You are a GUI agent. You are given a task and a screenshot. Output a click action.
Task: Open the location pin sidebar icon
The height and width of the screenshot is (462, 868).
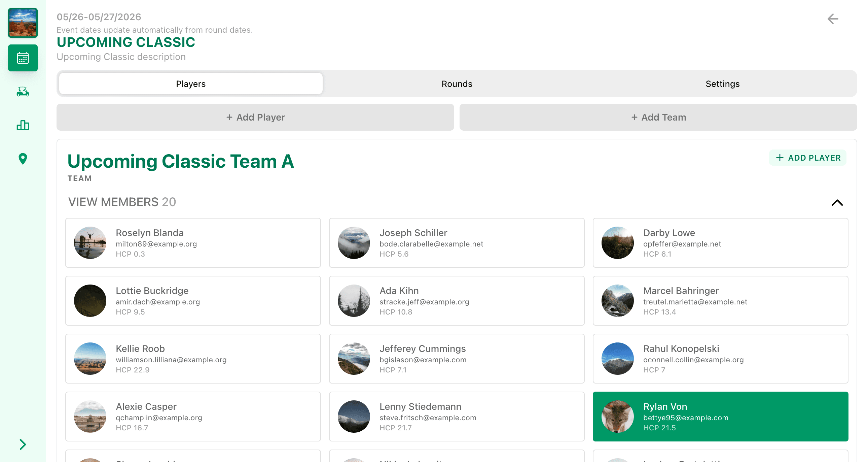(x=23, y=159)
